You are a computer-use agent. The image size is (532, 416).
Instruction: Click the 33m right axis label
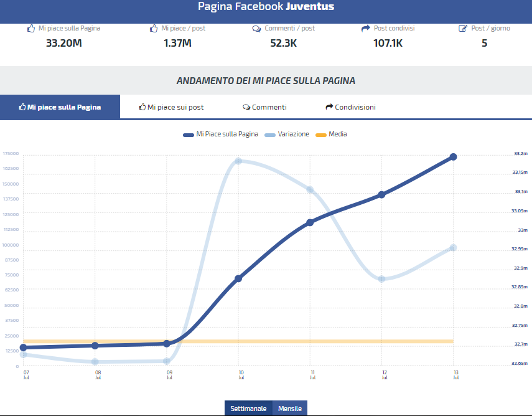pyautogui.click(x=523, y=230)
